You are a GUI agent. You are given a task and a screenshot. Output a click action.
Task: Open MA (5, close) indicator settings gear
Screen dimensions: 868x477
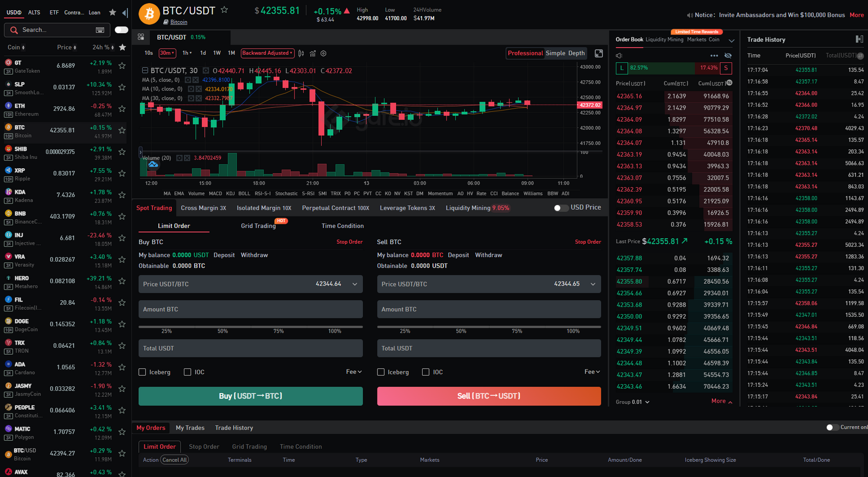point(188,80)
